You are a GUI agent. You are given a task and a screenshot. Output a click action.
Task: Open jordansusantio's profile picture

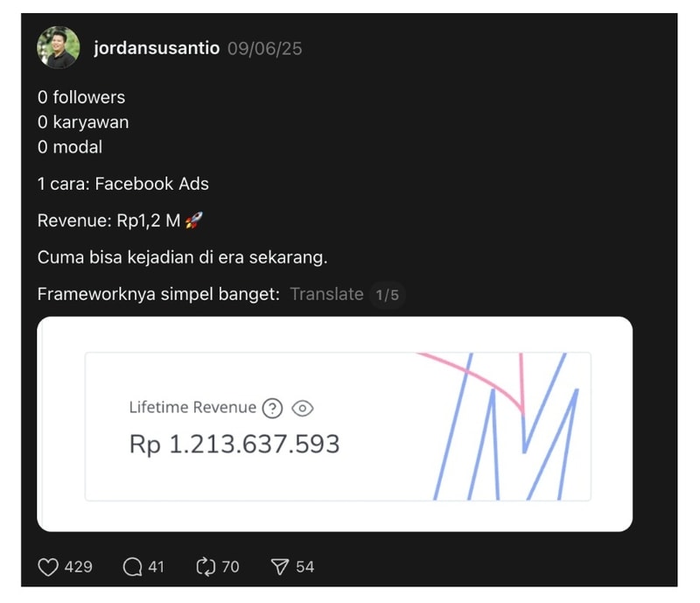[x=59, y=48]
